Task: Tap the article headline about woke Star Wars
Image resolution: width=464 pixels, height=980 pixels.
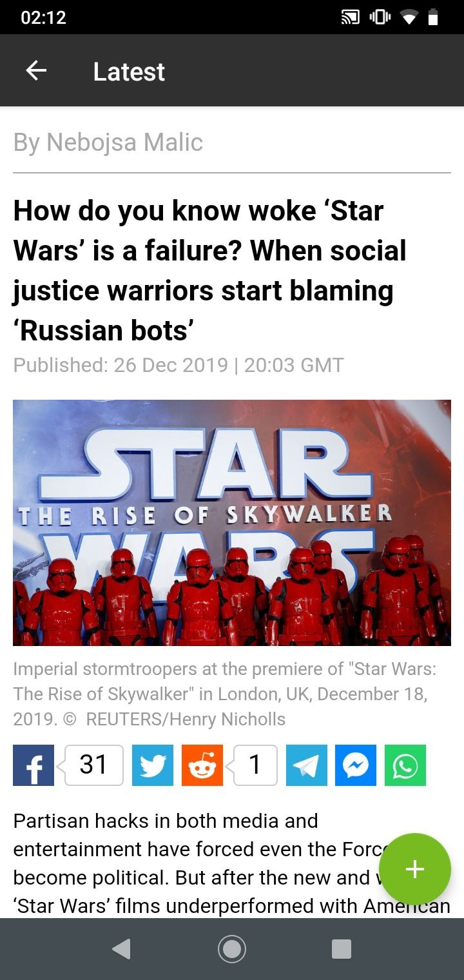Action: pos(210,271)
